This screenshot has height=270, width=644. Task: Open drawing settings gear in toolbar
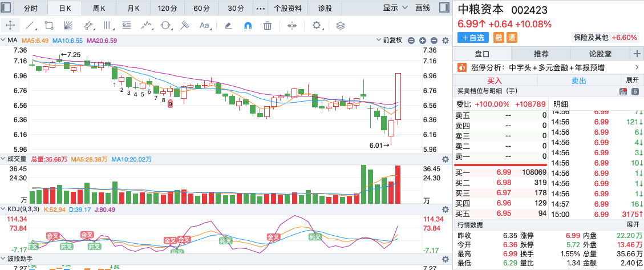(316, 26)
